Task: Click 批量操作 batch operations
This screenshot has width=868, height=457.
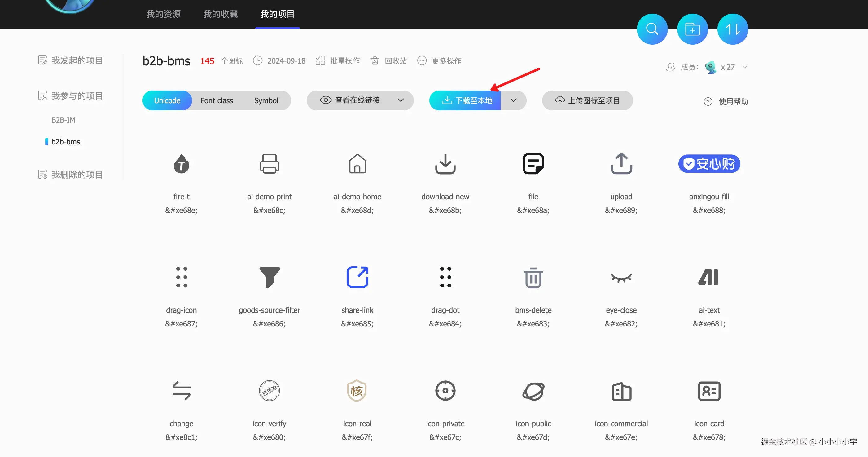Action: click(x=338, y=61)
